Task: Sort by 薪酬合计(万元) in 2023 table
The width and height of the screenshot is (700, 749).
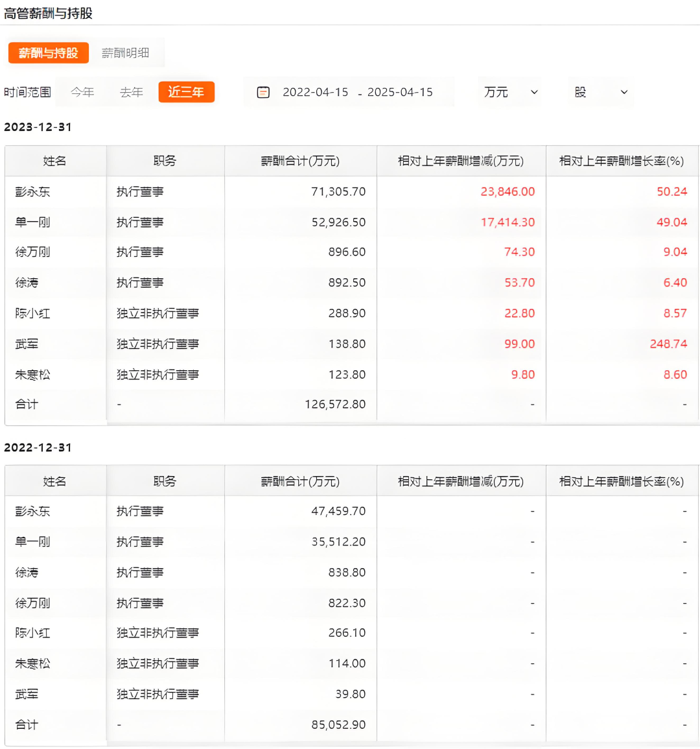Action: (300, 161)
